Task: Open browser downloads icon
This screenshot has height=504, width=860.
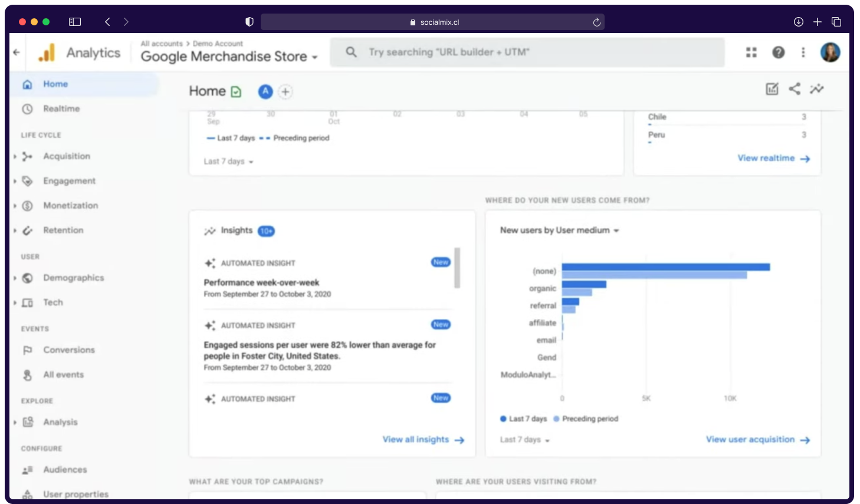Action: point(798,22)
